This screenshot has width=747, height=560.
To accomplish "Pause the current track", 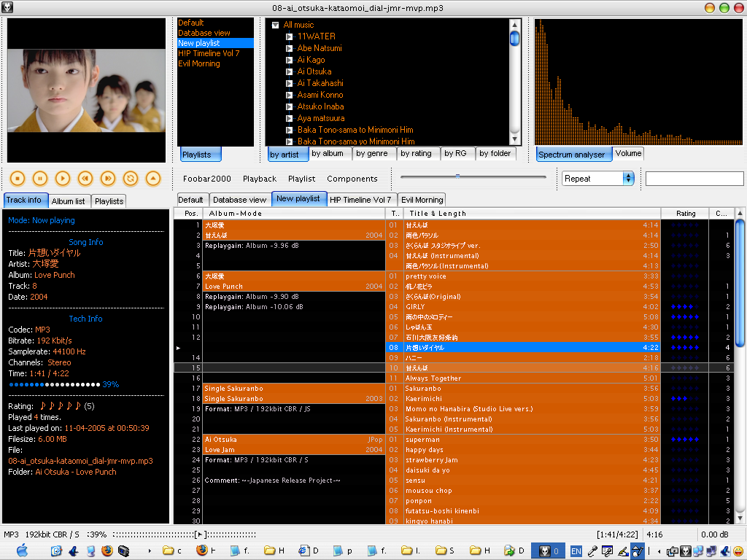I will (40, 178).
